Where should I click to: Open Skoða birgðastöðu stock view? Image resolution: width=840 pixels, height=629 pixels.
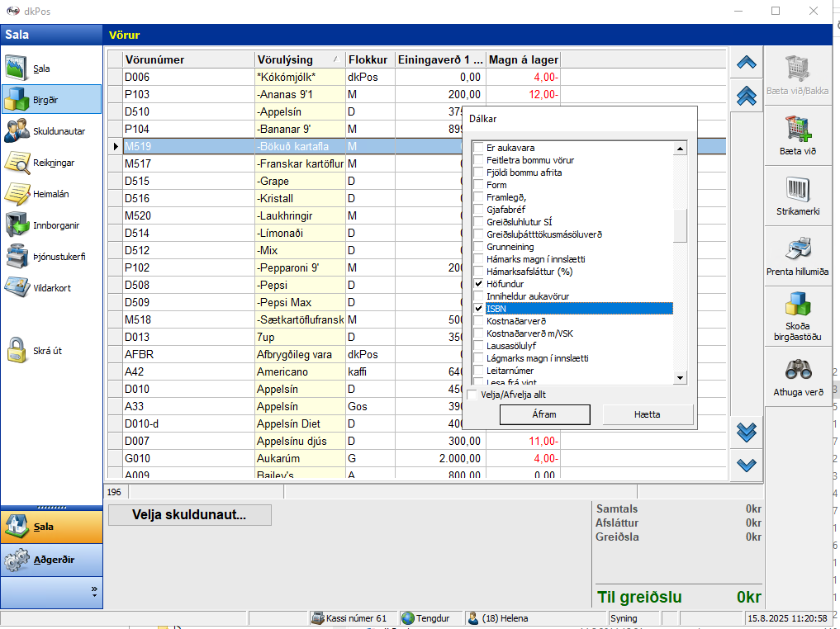(x=798, y=314)
